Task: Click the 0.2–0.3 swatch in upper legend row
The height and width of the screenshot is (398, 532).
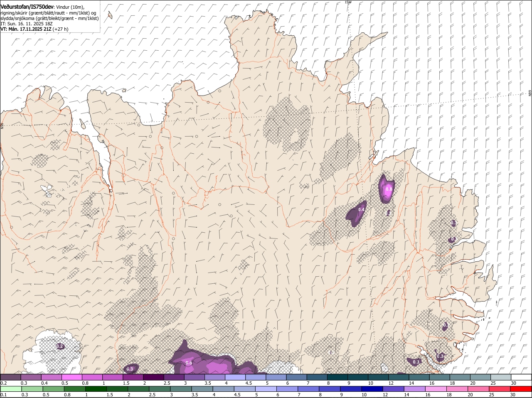Action: (11, 377)
